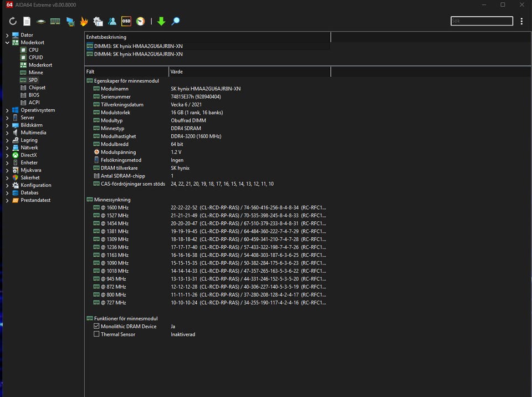Select Chipset in the sidebar tree

tap(37, 88)
